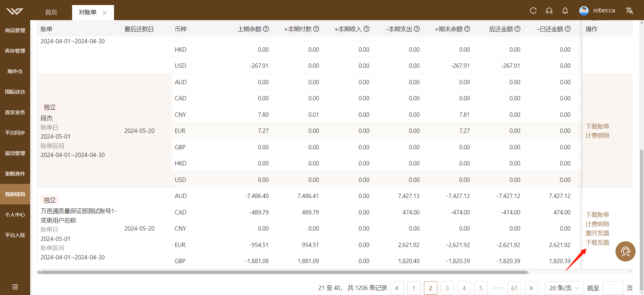This screenshot has height=295, width=644.
Task: Click 计费明细 for 万邑通质量保证部 bill
Action: (x=597, y=224)
